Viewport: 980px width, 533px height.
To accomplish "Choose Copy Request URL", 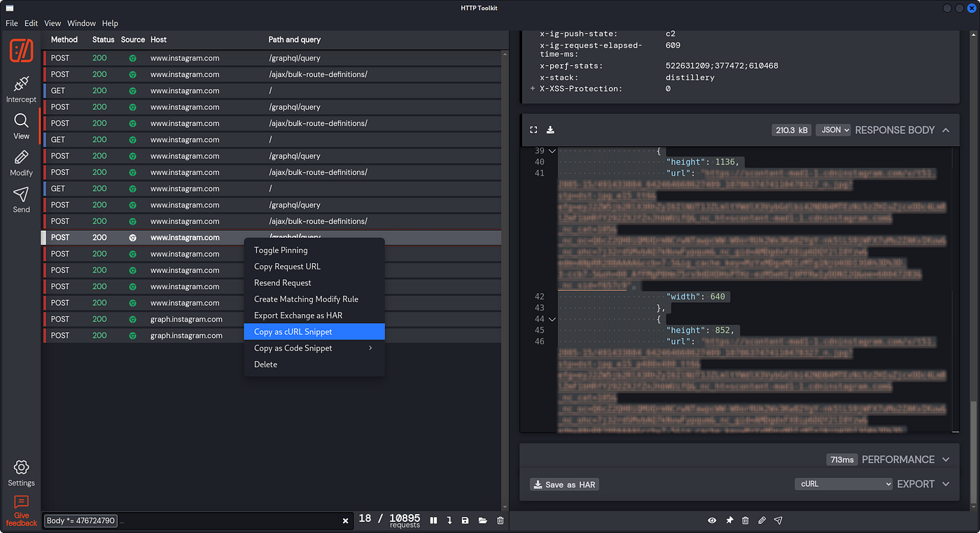I will coord(314,266).
